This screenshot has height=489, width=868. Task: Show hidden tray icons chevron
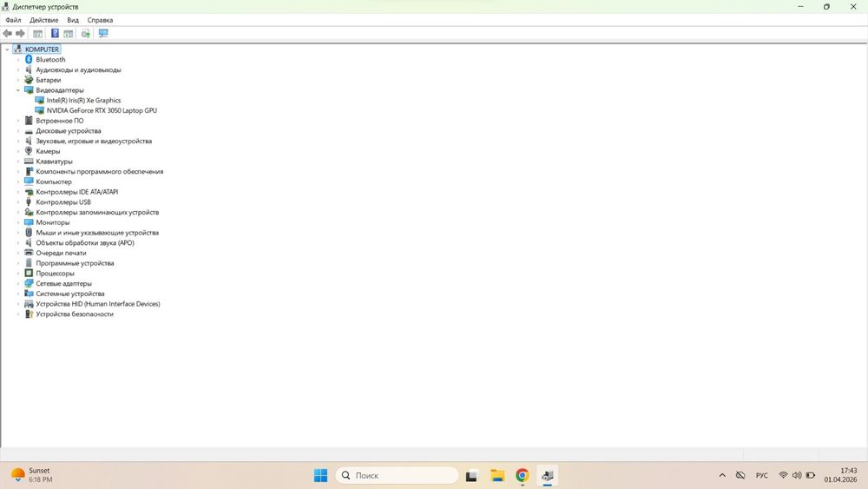(722, 475)
